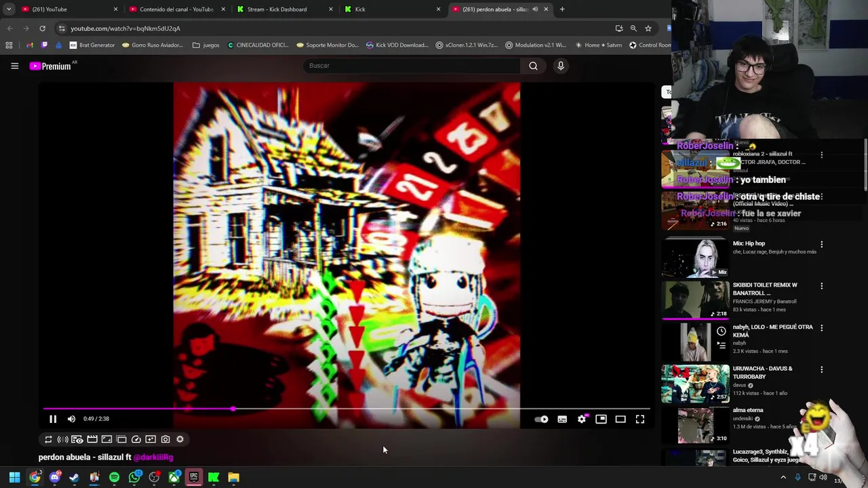Open a new browser tab
Image resolution: width=868 pixels, height=488 pixels.
point(562,9)
